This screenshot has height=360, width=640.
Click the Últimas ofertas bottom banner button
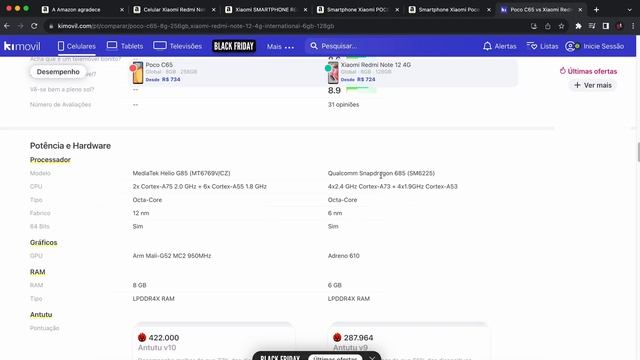pyautogui.click(x=335, y=358)
